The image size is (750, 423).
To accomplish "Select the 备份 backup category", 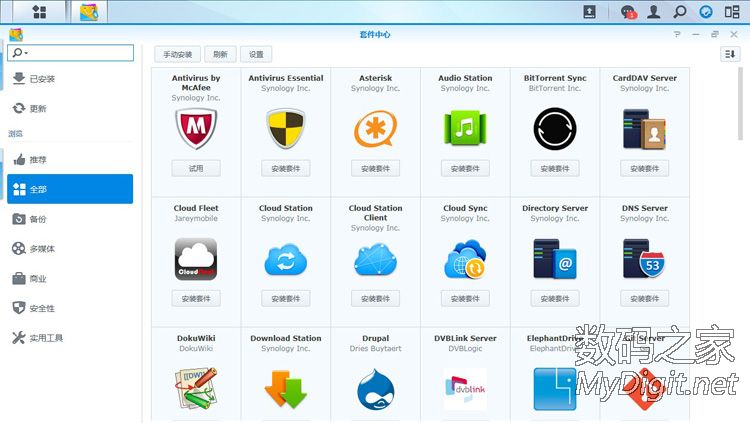I will coord(70,219).
